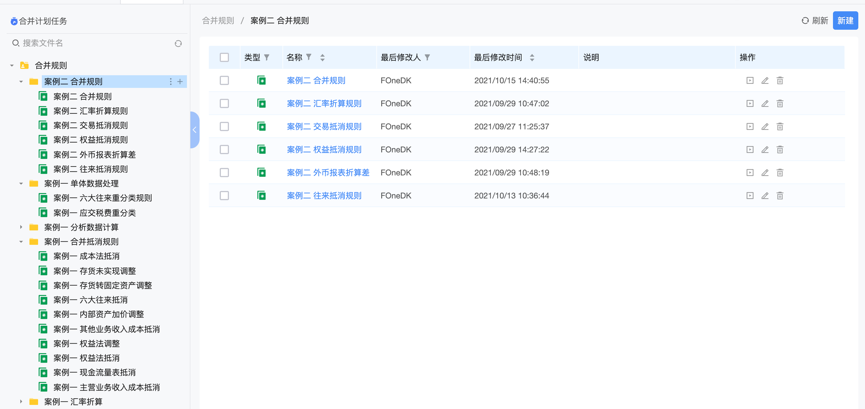The height and width of the screenshot is (409, 865).
Task: Select 案例一 应交税费重分类 in tree
Action: tap(94, 213)
